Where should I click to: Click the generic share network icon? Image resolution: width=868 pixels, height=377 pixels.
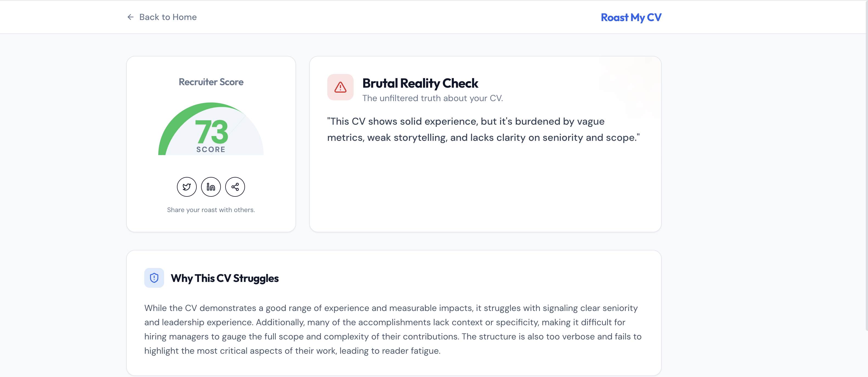pos(235,187)
